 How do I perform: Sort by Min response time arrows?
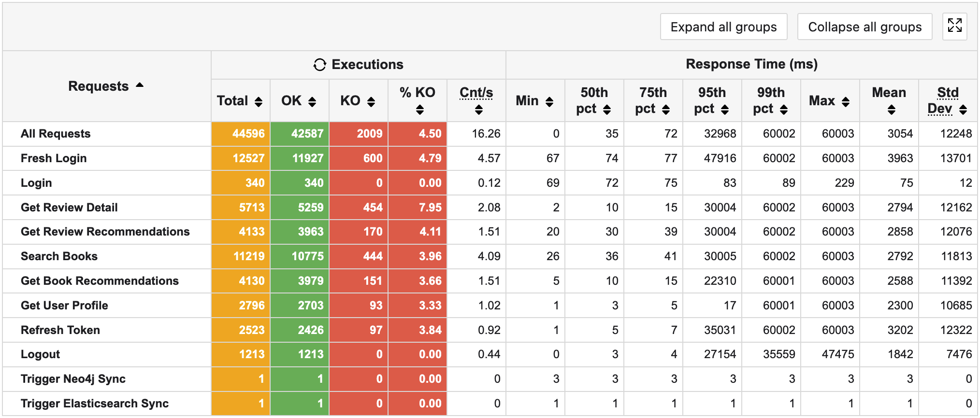[x=549, y=101]
